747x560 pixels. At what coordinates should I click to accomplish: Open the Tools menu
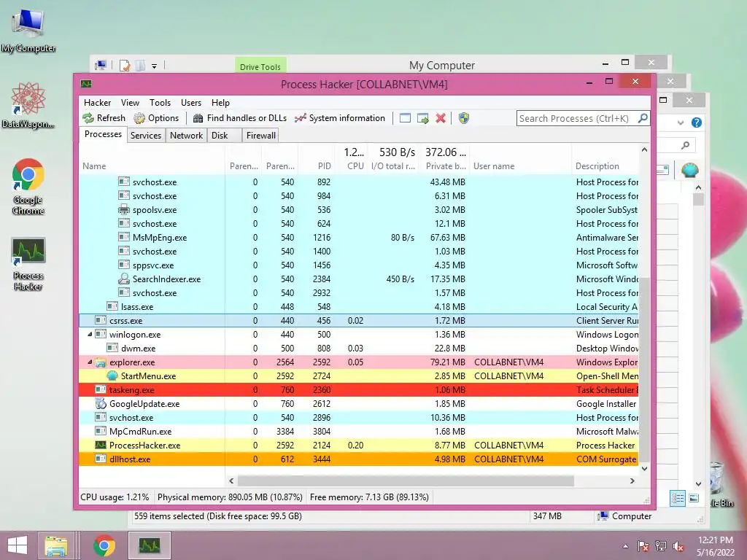click(160, 103)
